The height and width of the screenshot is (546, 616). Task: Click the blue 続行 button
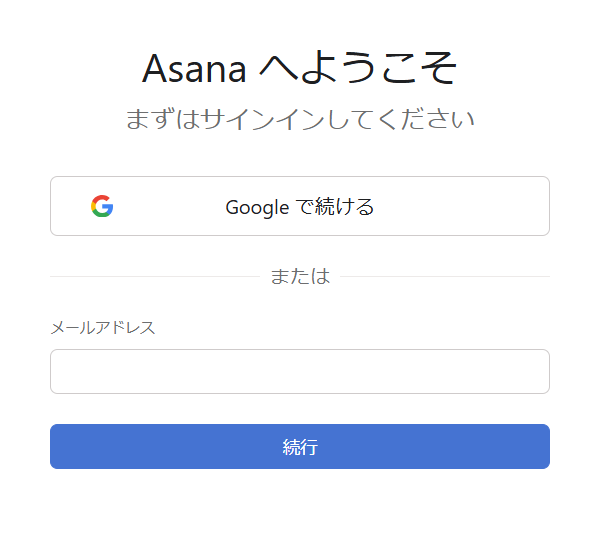point(300,446)
